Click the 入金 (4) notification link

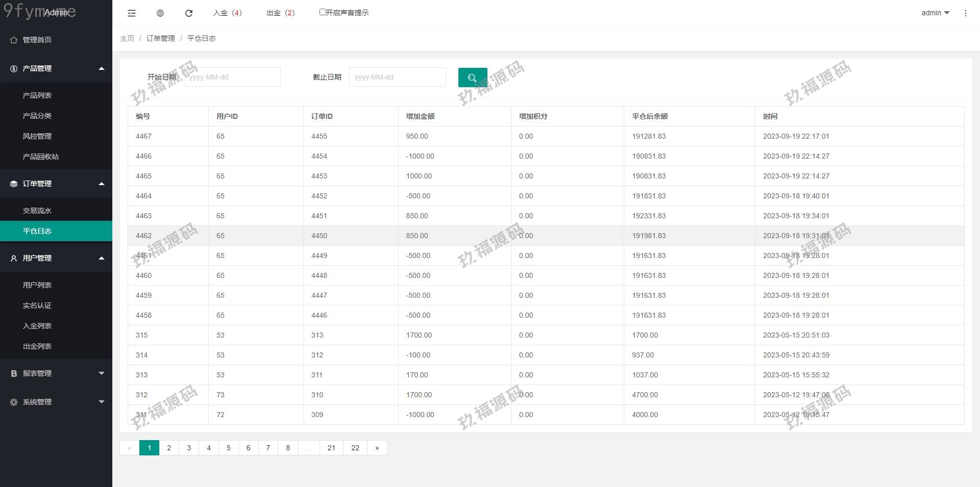[228, 13]
